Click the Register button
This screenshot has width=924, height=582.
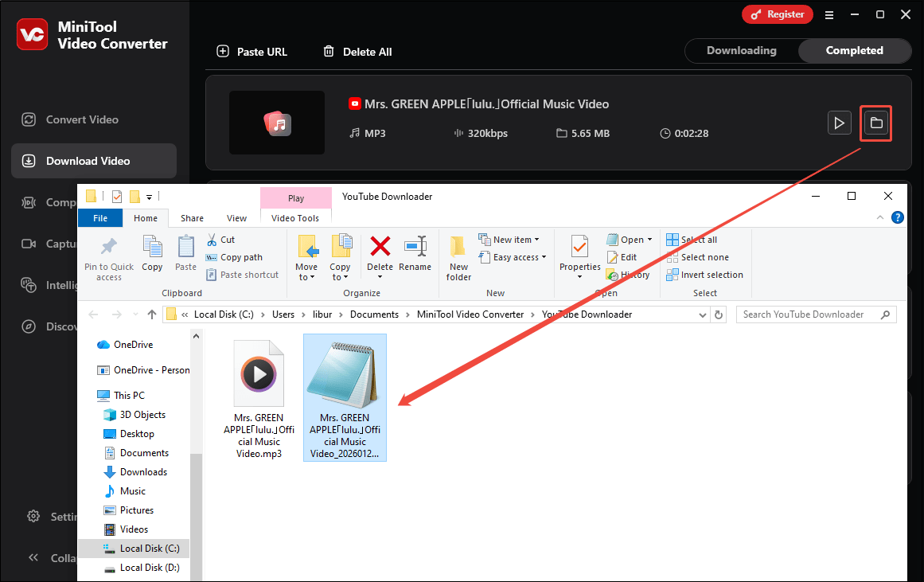778,14
